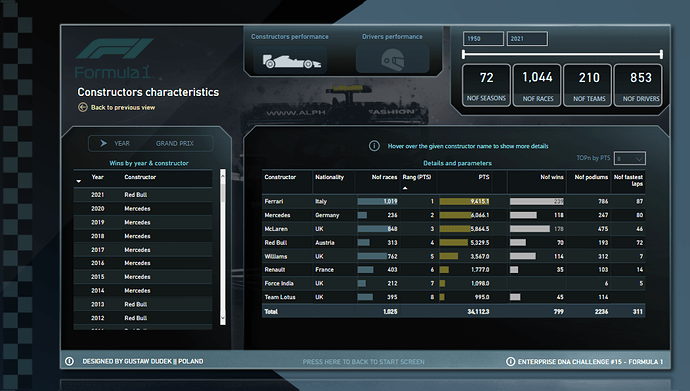Screen dimensions: 690x391
Task: Sort table by Nof wins column
Action: pyautogui.click(x=552, y=177)
